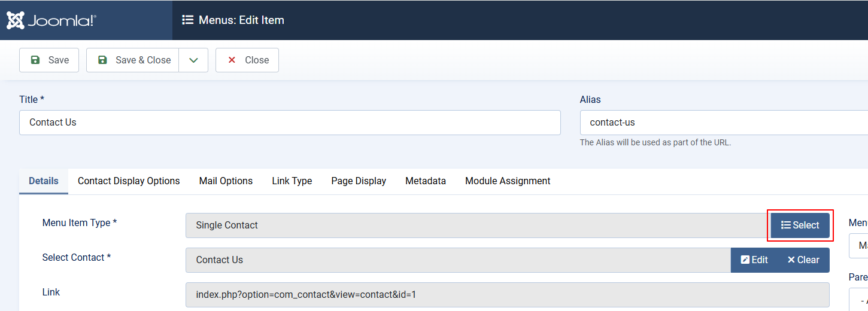This screenshot has height=311, width=868.
Task: Expand the Save & Close dropdown arrow
Action: pyautogui.click(x=193, y=60)
